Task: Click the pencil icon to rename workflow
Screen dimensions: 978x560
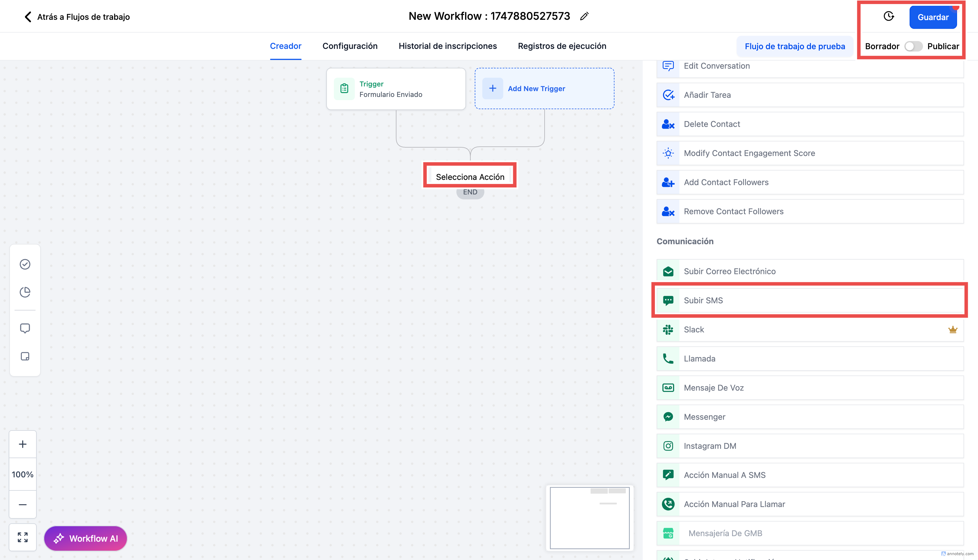Action: pyautogui.click(x=584, y=17)
